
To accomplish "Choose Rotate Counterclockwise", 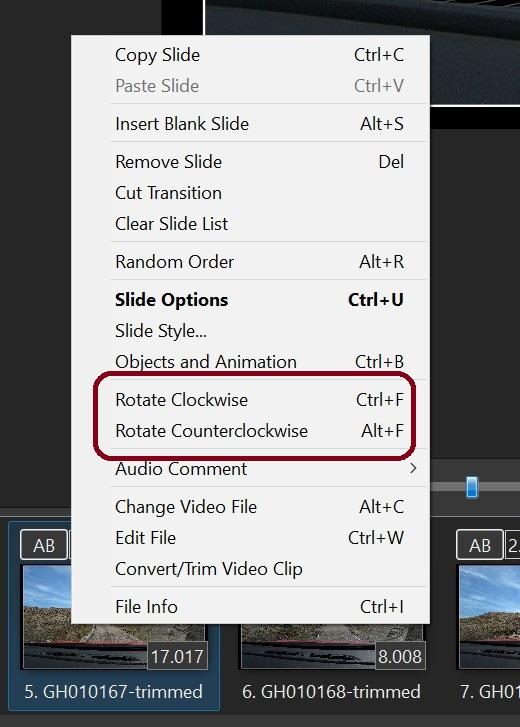I will coord(250,431).
